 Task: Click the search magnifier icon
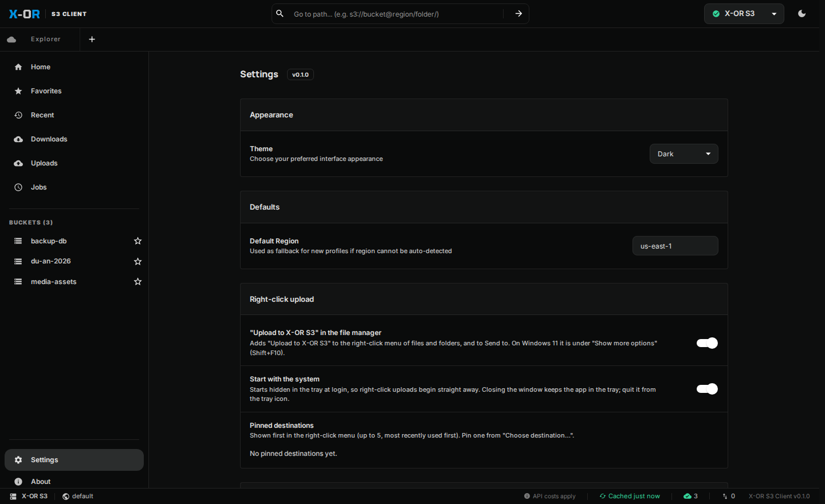click(280, 14)
